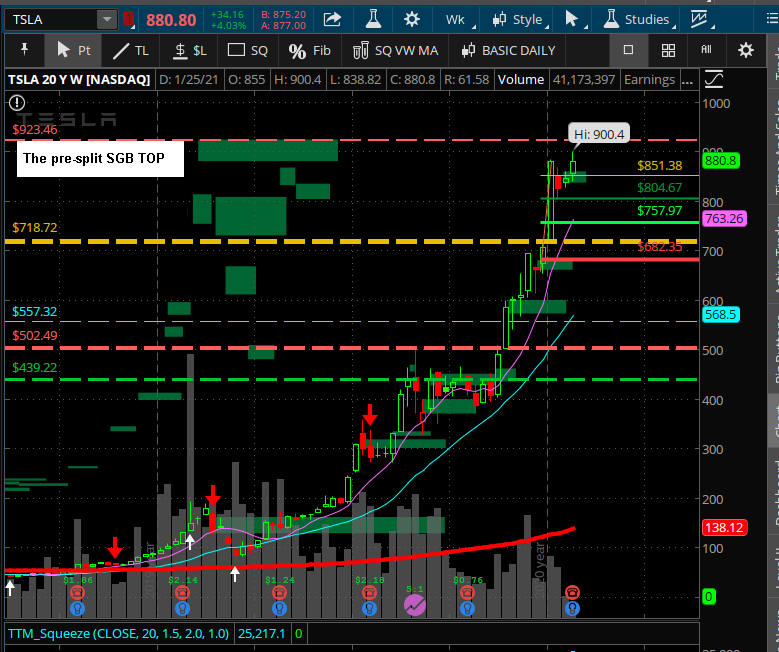Click the 880.80 last price in top bar
Image resolution: width=779 pixels, height=652 pixels.
(171, 20)
